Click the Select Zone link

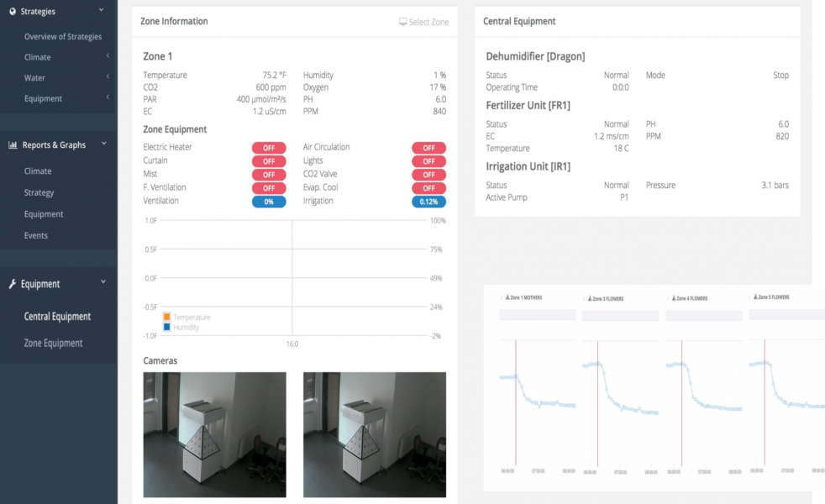point(428,22)
